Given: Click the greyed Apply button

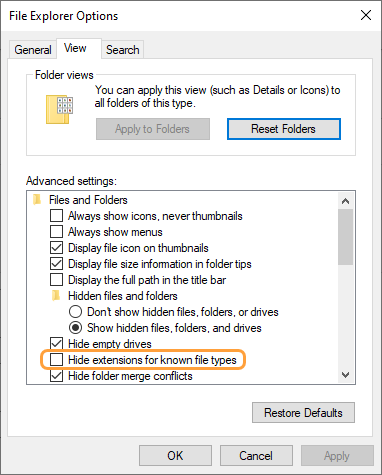Looking at the screenshot, I should 337,455.
